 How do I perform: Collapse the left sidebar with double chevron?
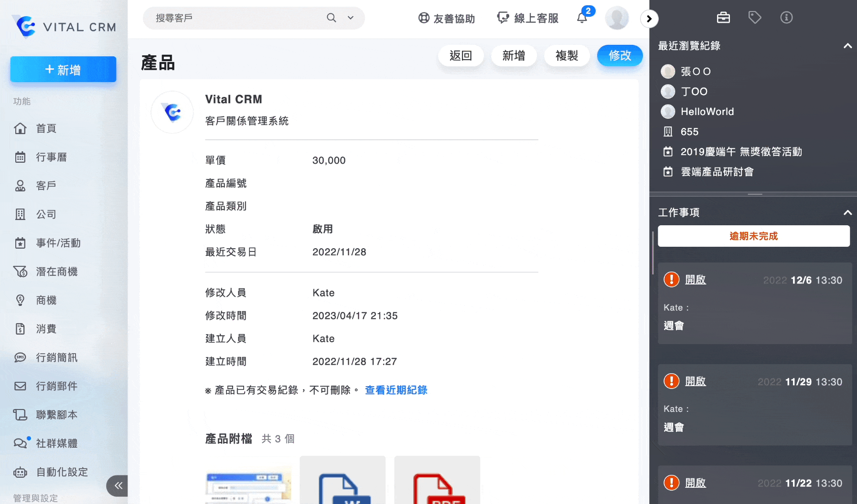click(118, 486)
